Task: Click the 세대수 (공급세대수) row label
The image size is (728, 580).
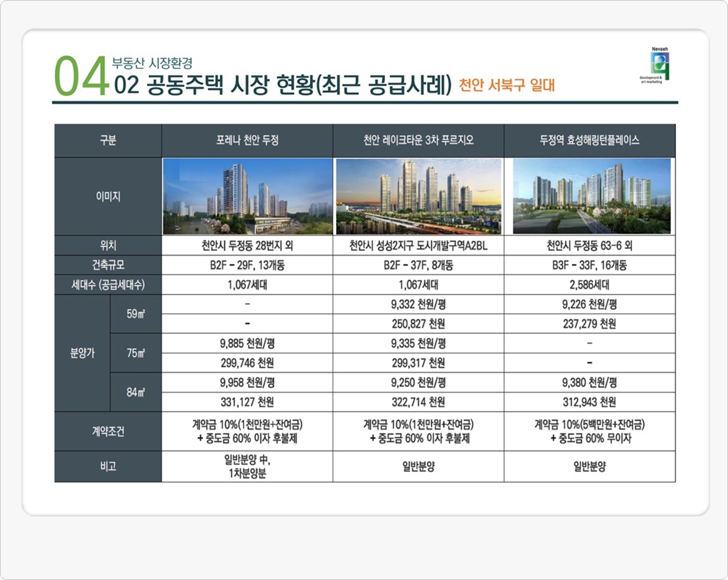Action: (x=108, y=284)
